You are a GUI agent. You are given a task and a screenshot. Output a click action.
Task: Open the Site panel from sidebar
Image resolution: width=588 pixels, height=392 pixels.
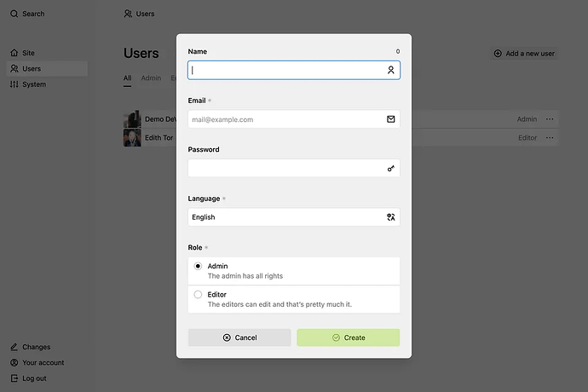coord(28,53)
